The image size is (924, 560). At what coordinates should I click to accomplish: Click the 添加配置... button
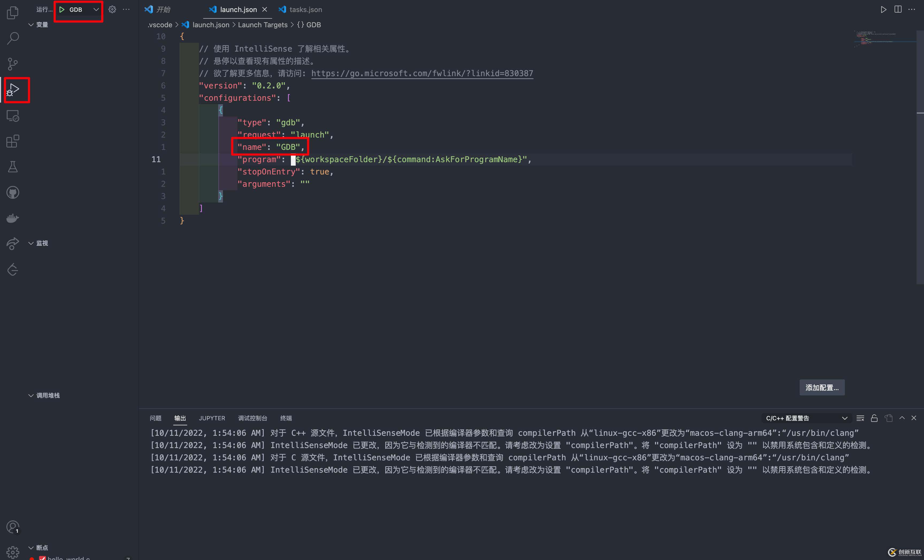822,387
